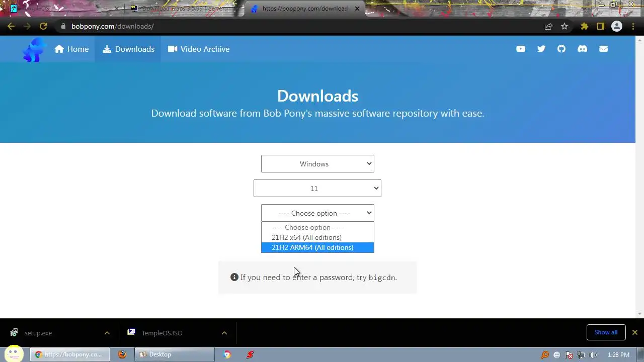Go back with browser back arrow
The width and height of the screenshot is (644, 362).
[x=11, y=26]
